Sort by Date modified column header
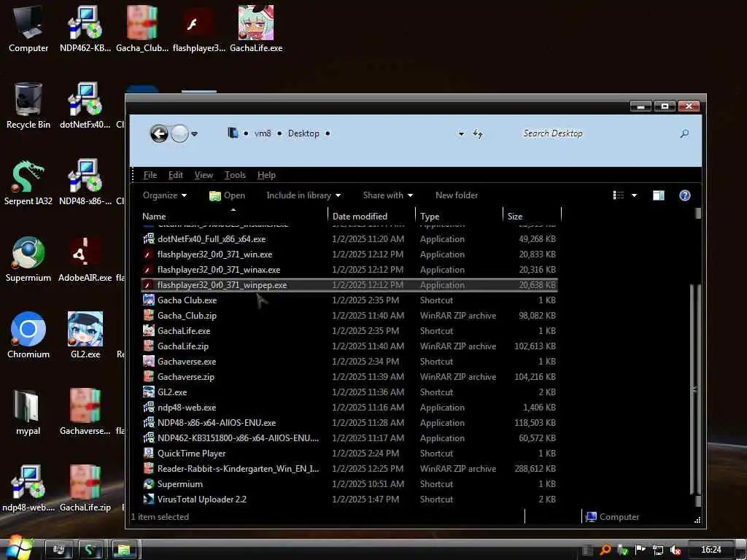This screenshot has height=560, width=747. click(371, 216)
